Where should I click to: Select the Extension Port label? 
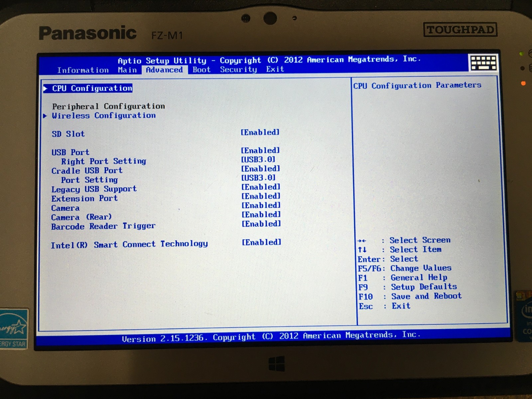[84, 199]
